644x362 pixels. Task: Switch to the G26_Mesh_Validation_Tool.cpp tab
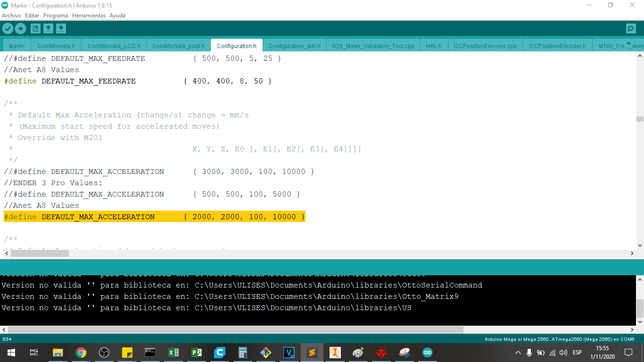coord(373,46)
